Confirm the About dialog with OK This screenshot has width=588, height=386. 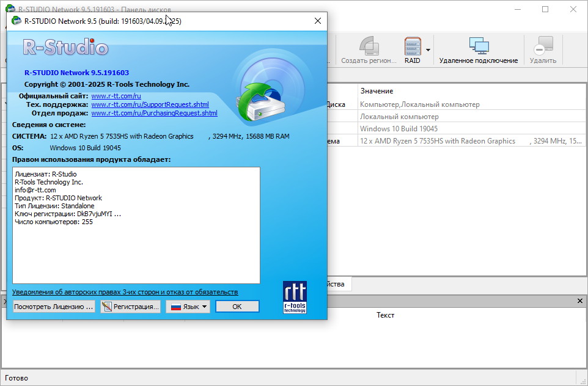click(x=237, y=307)
